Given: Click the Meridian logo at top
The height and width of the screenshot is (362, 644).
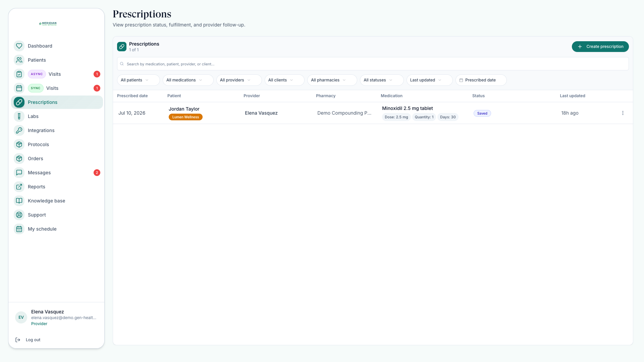Looking at the screenshot, I should 48,23.
